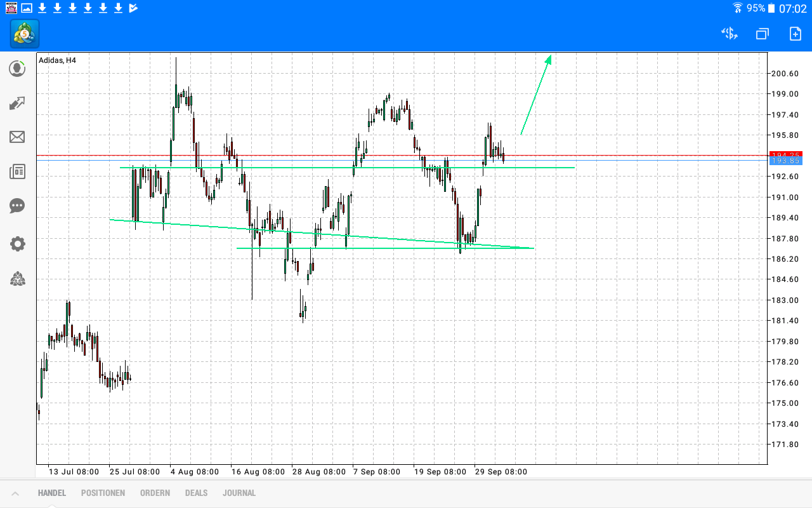
Task: Collapse the bottom panel with the chevron
Action: tap(15, 493)
